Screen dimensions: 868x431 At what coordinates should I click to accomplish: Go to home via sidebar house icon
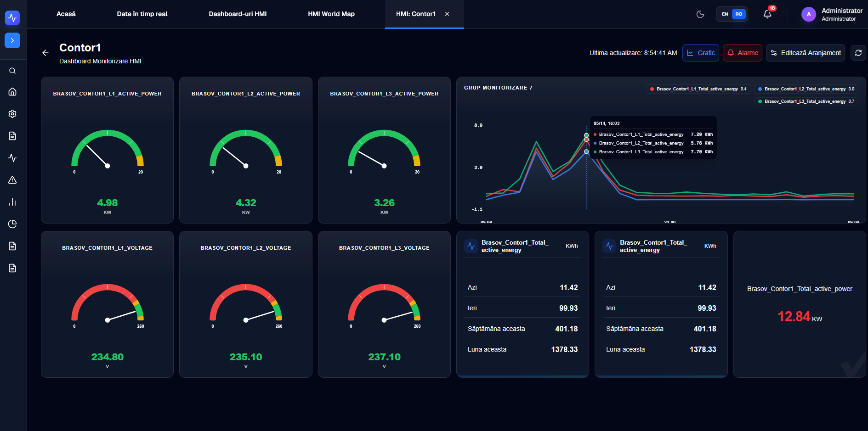(x=12, y=92)
